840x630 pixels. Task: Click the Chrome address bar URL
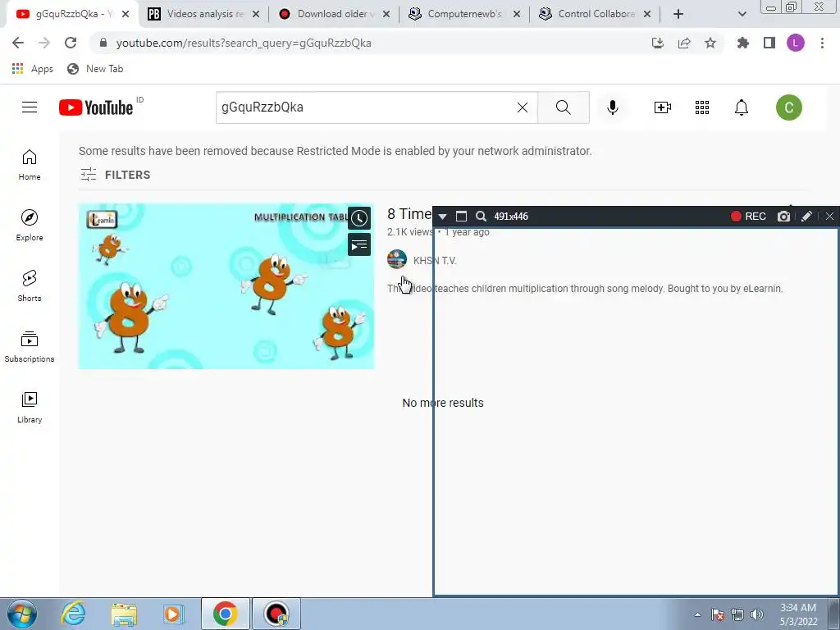tap(244, 43)
